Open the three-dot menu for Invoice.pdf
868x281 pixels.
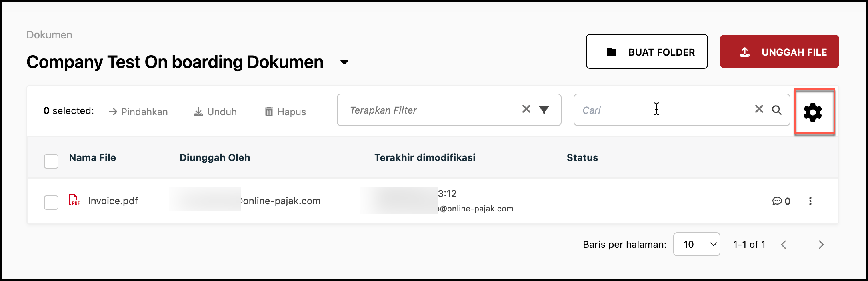[810, 201]
